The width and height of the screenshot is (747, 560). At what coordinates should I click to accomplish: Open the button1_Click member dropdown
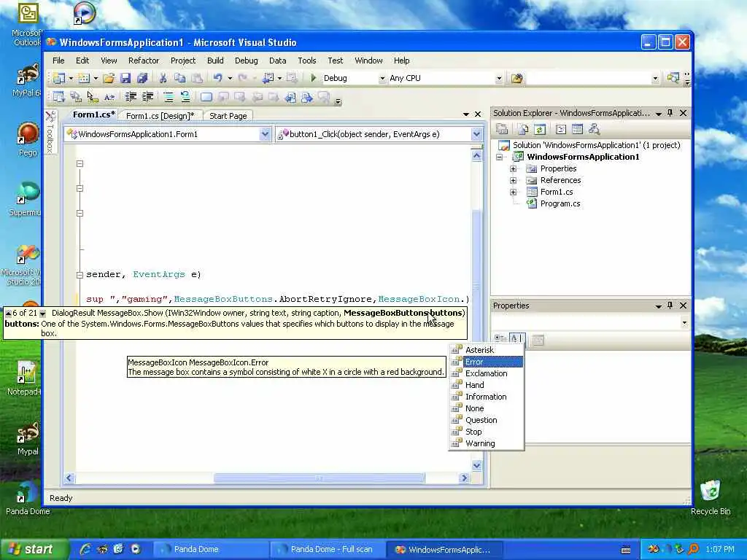tap(476, 134)
